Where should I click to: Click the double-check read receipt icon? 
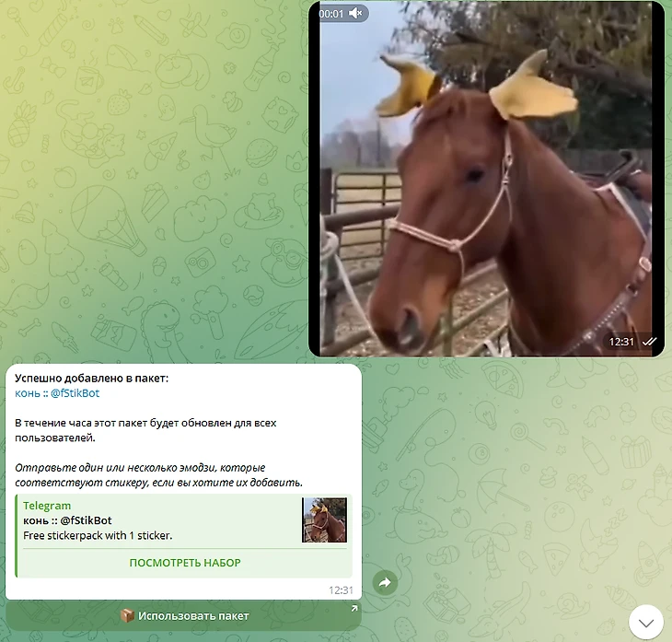pos(650,342)
